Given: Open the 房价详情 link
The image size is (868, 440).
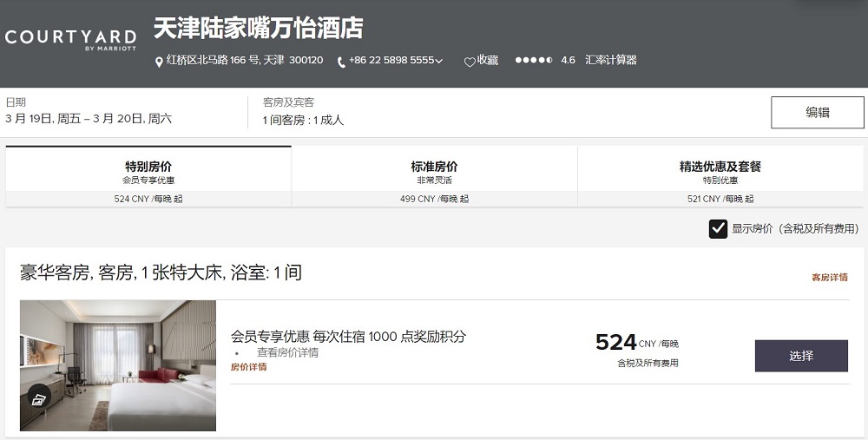Looking at the screenshot, I should pyautogui.click(x=248, y=367).
